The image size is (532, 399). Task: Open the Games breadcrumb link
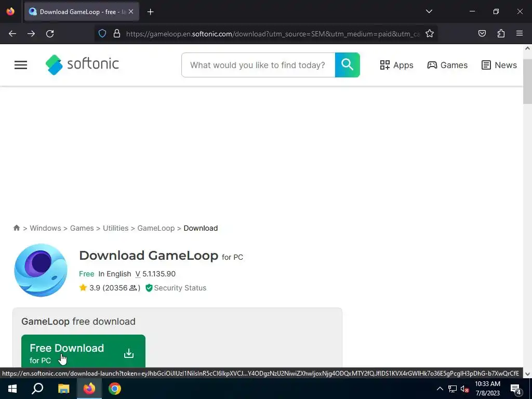pos(82,228)
